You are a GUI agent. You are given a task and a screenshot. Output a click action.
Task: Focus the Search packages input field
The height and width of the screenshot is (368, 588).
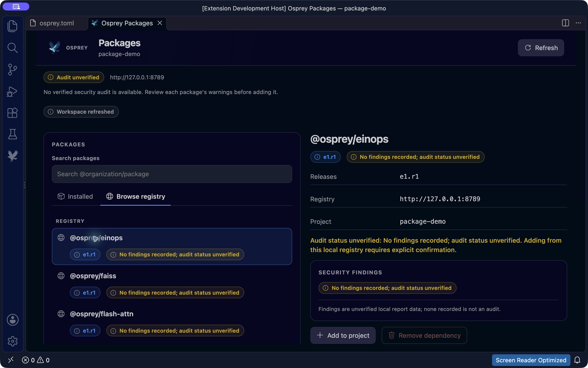pyautogui.click(x=172, y=174)
